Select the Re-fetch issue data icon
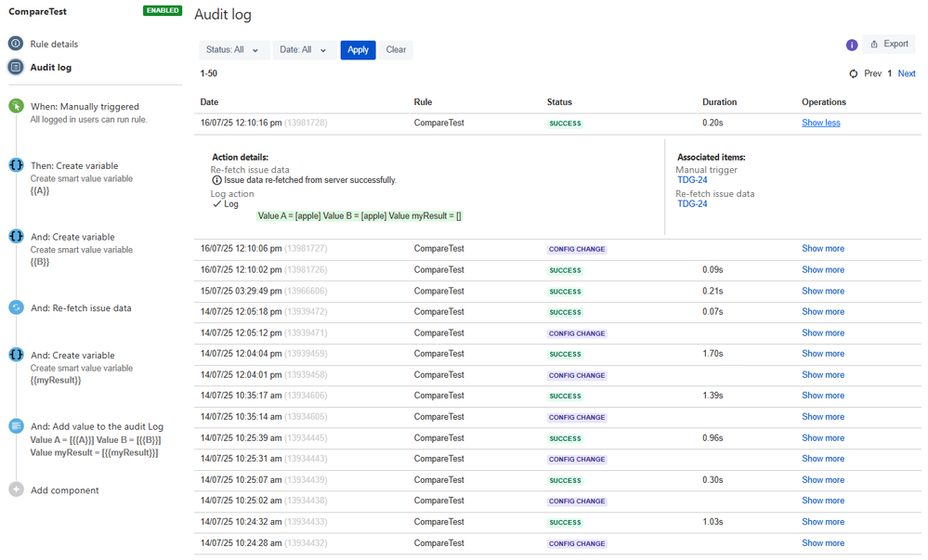The width and height of the screenshot is (928, 560). [16, 307]
